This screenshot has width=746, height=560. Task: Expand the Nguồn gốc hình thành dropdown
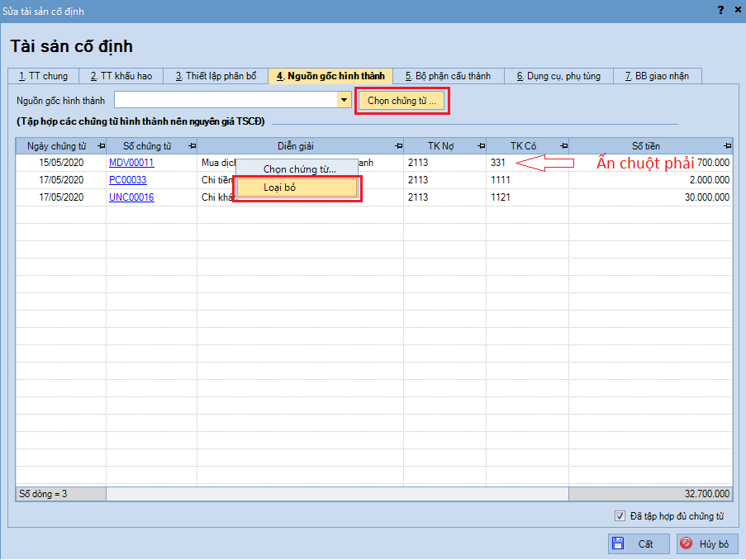(344, 101)
